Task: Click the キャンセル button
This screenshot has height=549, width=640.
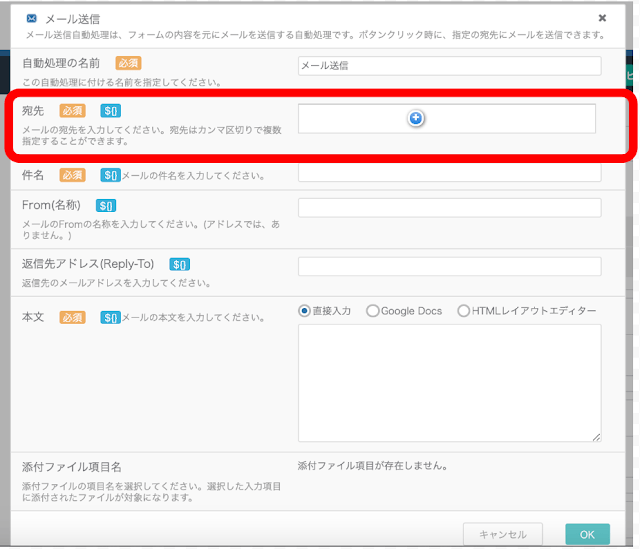Action: pyautogui.click(x=502, y=534)
